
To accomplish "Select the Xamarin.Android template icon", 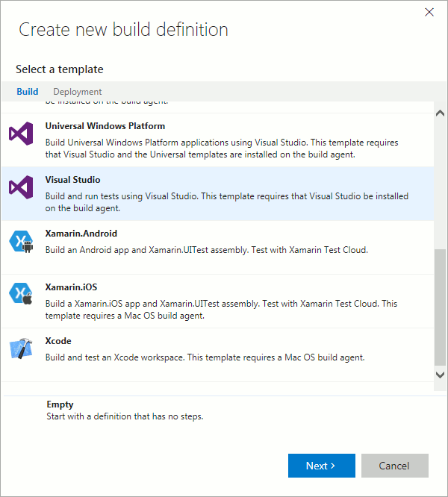I will pyautogui.click(x=21, y=242).
